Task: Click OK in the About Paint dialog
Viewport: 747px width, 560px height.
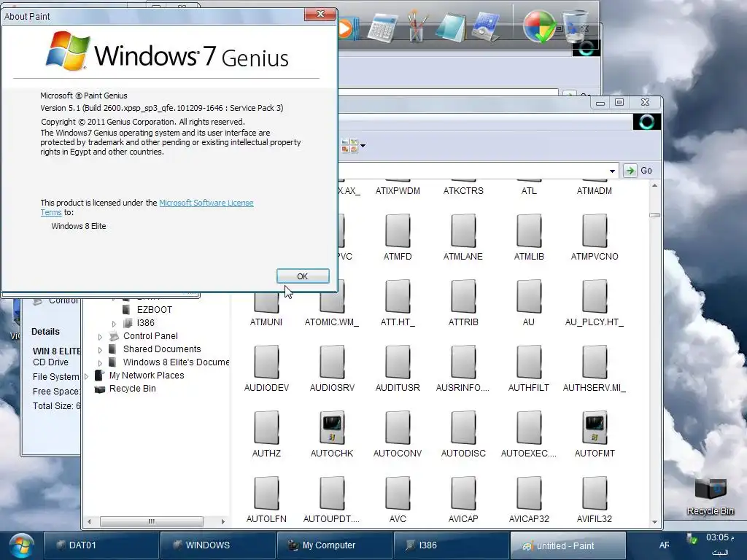Action: tap(303, 276)
